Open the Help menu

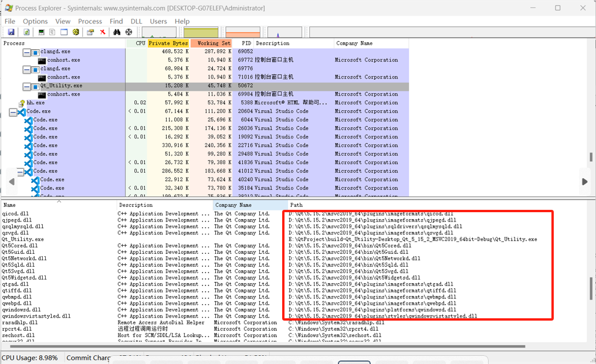[182, 21]
